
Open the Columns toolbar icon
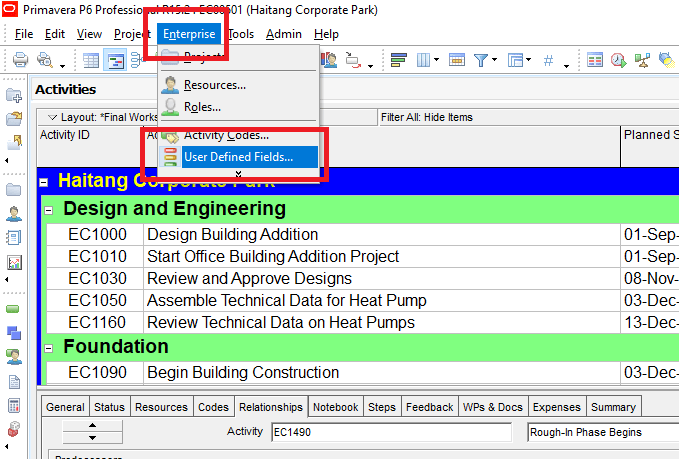(x=423, y=60)
